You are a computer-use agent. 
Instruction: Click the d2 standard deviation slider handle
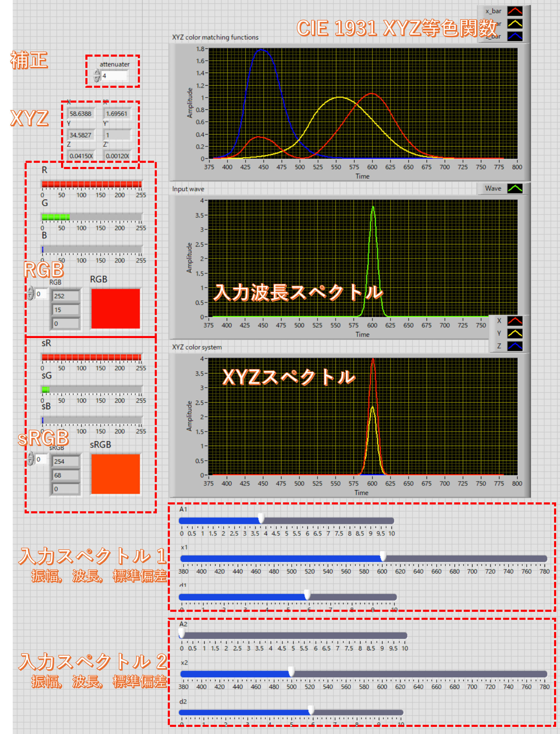click(311, 710)
